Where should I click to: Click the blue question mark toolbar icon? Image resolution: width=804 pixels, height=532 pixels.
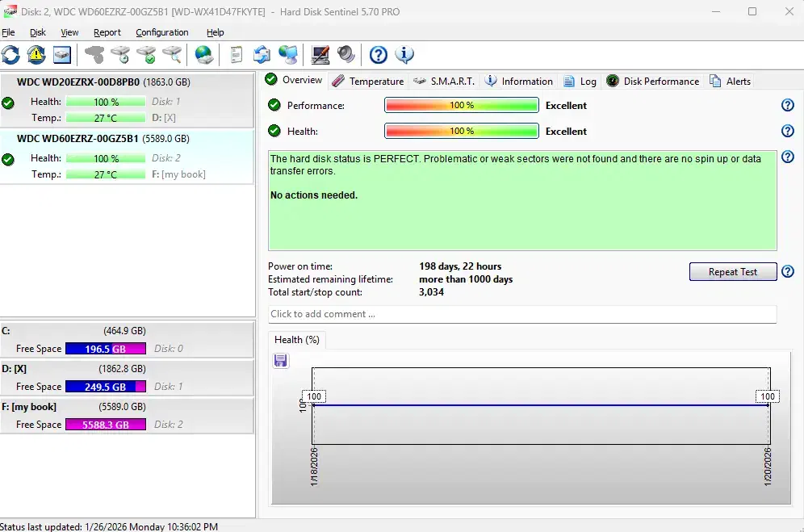pyautogui.click(x=379, y=55)
